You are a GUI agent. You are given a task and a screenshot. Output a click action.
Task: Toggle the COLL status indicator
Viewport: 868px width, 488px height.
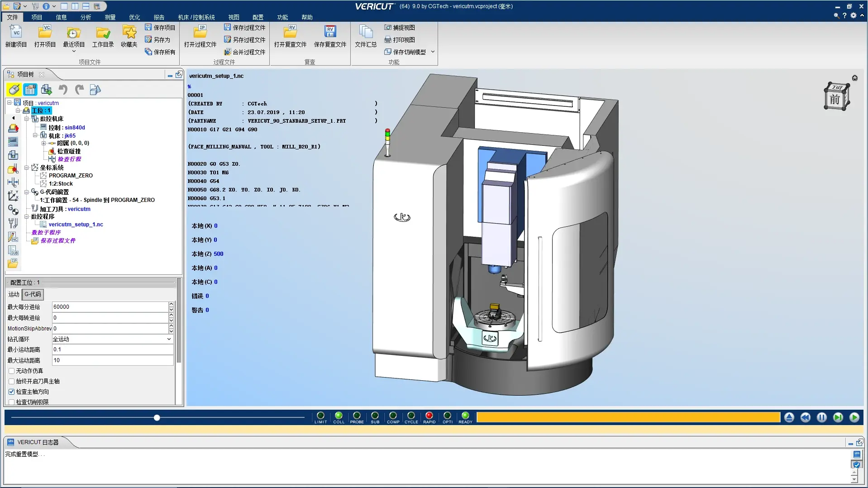coord(339,417)
